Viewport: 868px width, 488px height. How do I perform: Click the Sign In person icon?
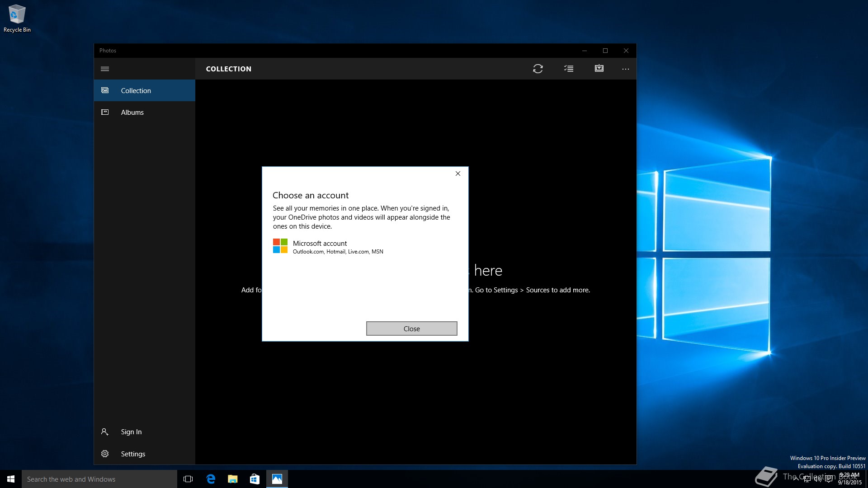tap(105, 432)
